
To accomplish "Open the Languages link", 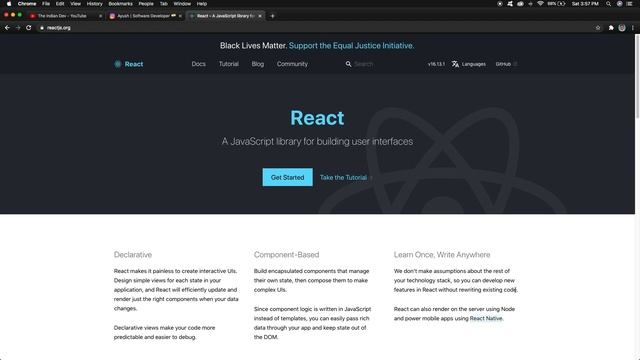I will pyautogui.click(x=469, y=64).
